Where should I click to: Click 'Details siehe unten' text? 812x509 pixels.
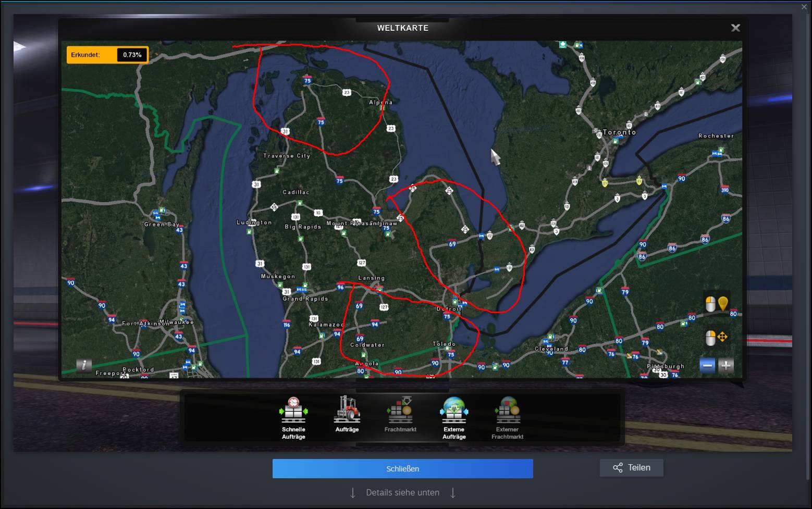pyautogui.click(x=402, y=492)
